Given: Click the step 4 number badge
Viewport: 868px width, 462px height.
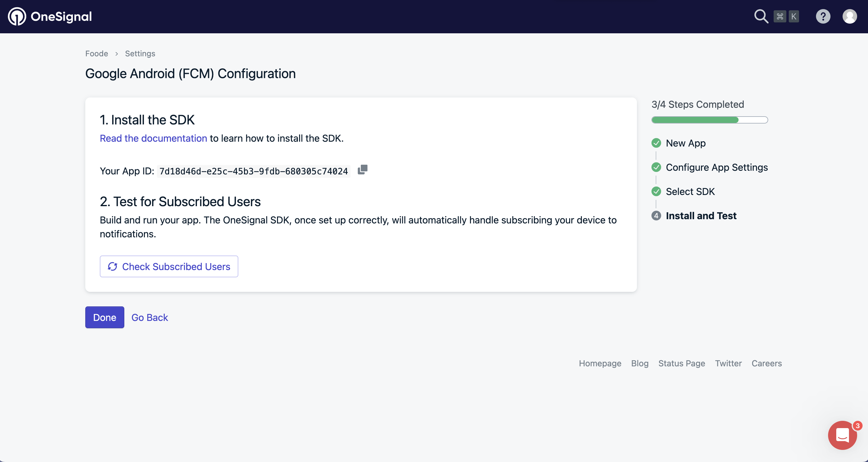Looking at the screenshot, I should coord(656,216).
